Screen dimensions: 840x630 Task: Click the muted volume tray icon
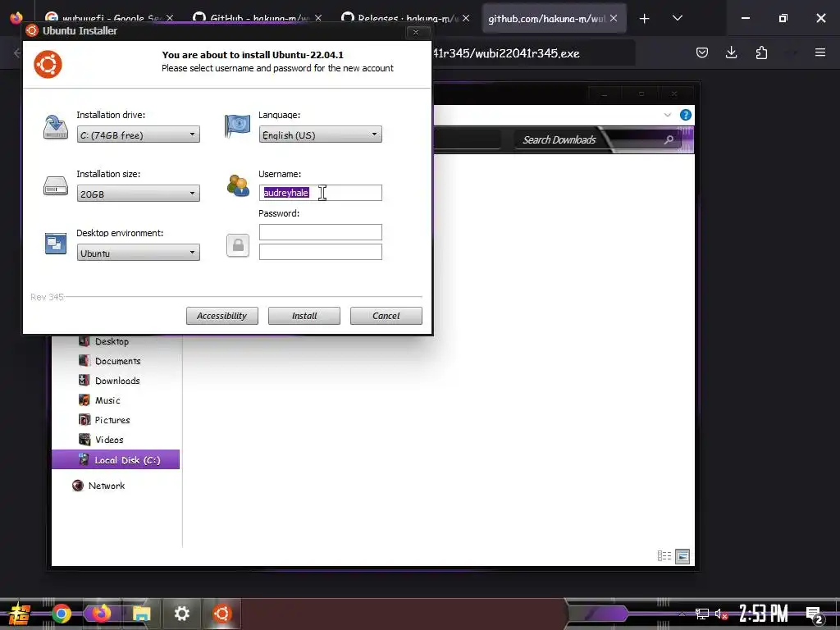point(721,614)
